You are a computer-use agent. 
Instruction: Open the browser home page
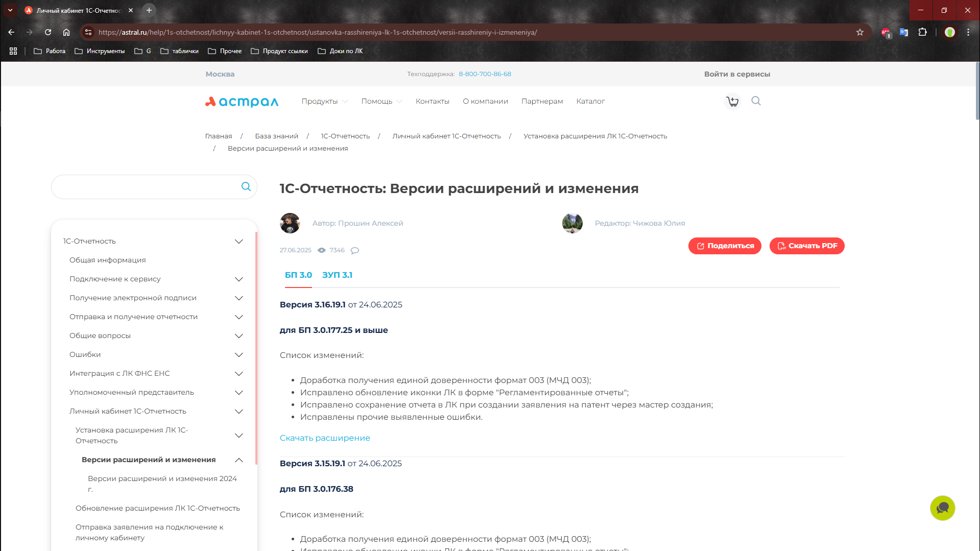point(66,32)
